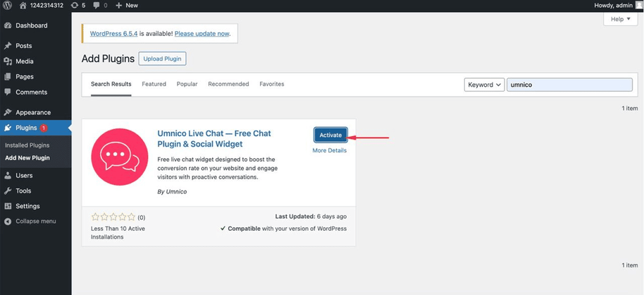Click the plugin search field containing umnico
The width and height of the screenshot is (644, 295).
569,85
